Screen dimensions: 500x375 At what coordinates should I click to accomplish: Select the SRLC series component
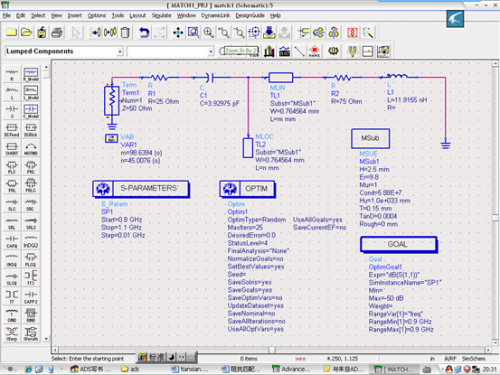tap(31, 223)
